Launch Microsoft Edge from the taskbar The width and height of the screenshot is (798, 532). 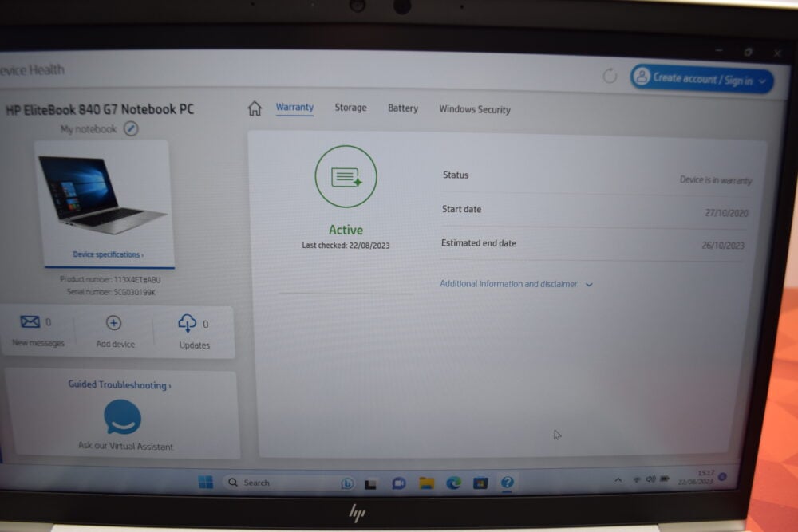(453, 483)
